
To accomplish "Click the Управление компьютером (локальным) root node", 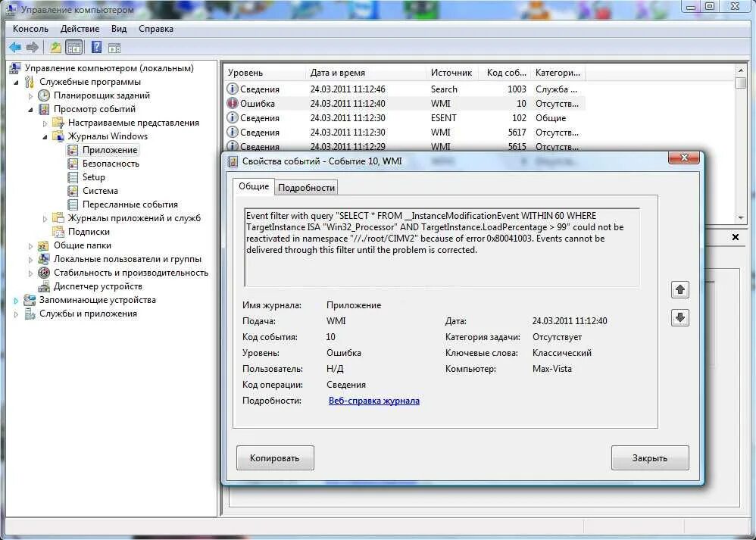I will coord(109,68).
